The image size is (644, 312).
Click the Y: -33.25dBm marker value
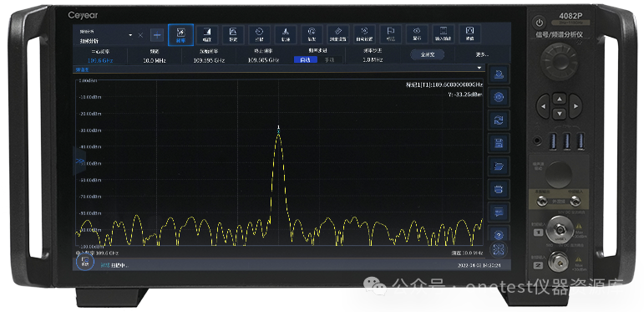pyautogui.click(x=465, y=95)
